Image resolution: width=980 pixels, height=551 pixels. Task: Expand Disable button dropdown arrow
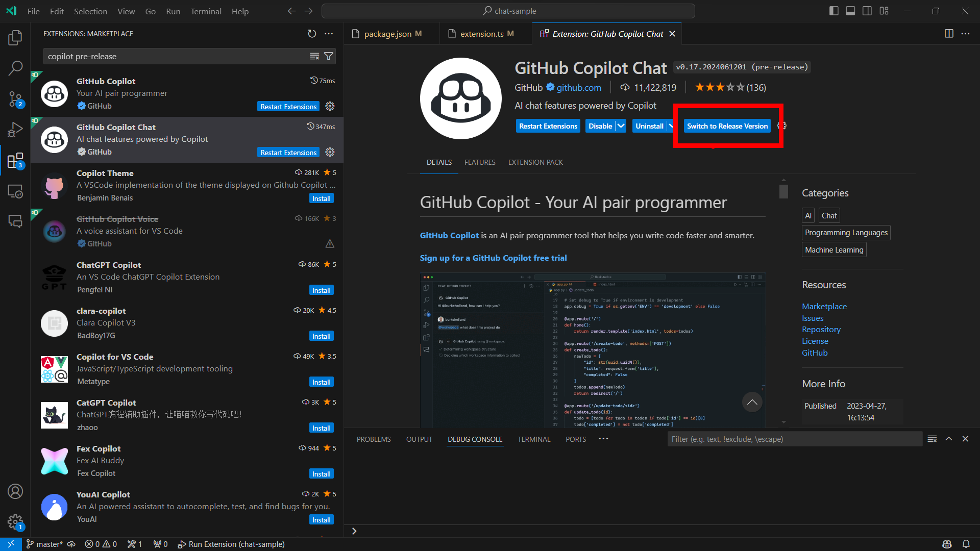tap(621, 126)
